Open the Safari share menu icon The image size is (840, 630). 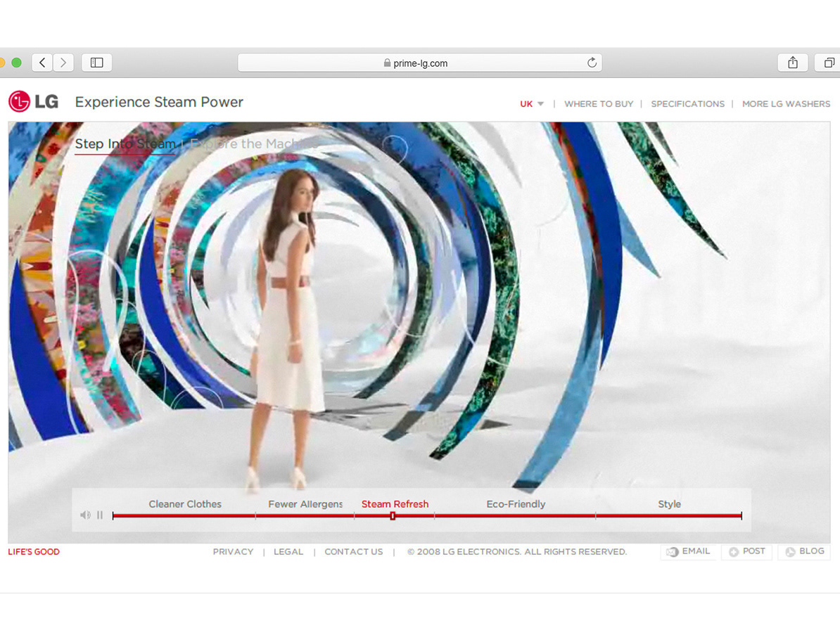tap(793, 63)
